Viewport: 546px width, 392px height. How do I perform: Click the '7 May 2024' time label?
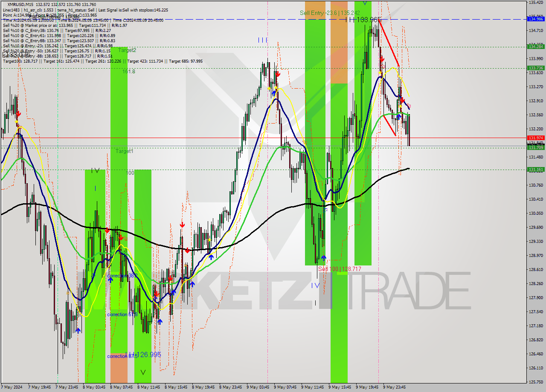tap(12, 387)
